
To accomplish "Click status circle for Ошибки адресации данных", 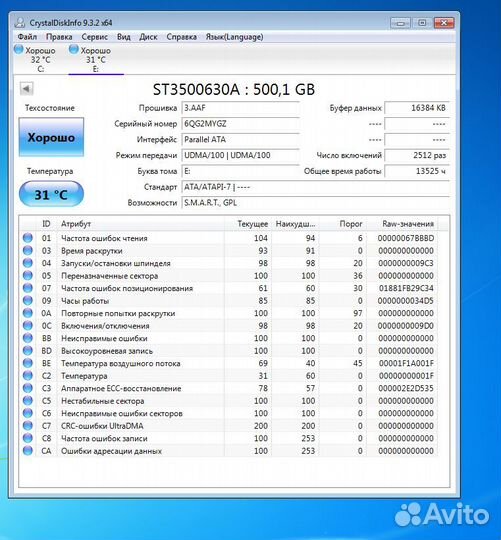I will tap(28, 450).
